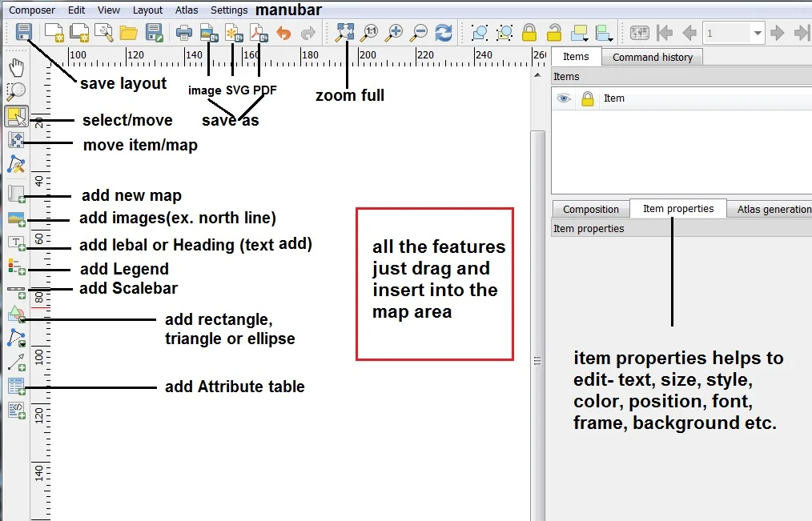Go to last atlas feature
812x521 pixels.
point(802,33)
